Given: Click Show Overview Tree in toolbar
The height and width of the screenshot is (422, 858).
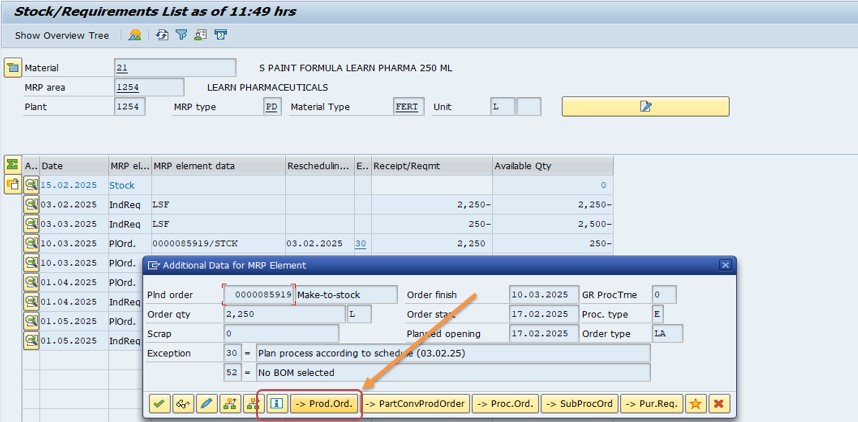Looking at the screenshot, I should 62,36.
